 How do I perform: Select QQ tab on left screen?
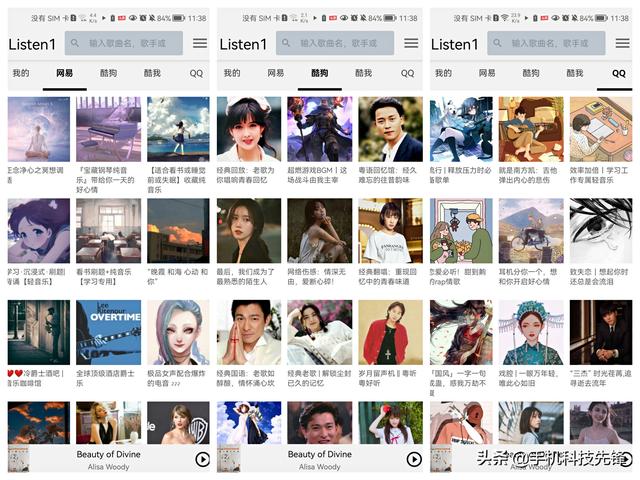tap(196, 73)
